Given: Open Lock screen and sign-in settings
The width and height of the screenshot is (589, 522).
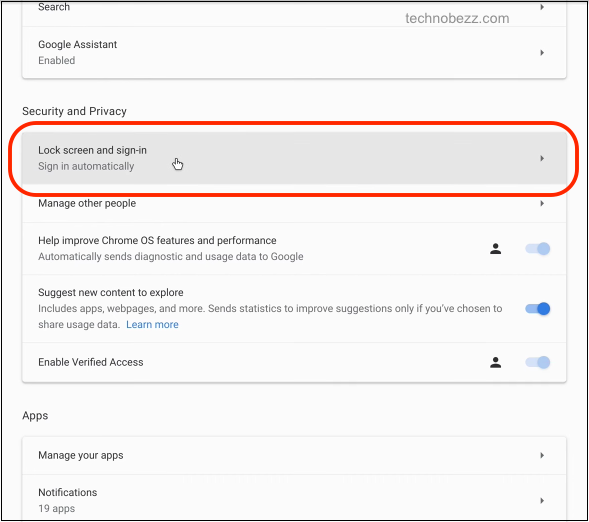Looking at the screenshot, I should [294, 158].
